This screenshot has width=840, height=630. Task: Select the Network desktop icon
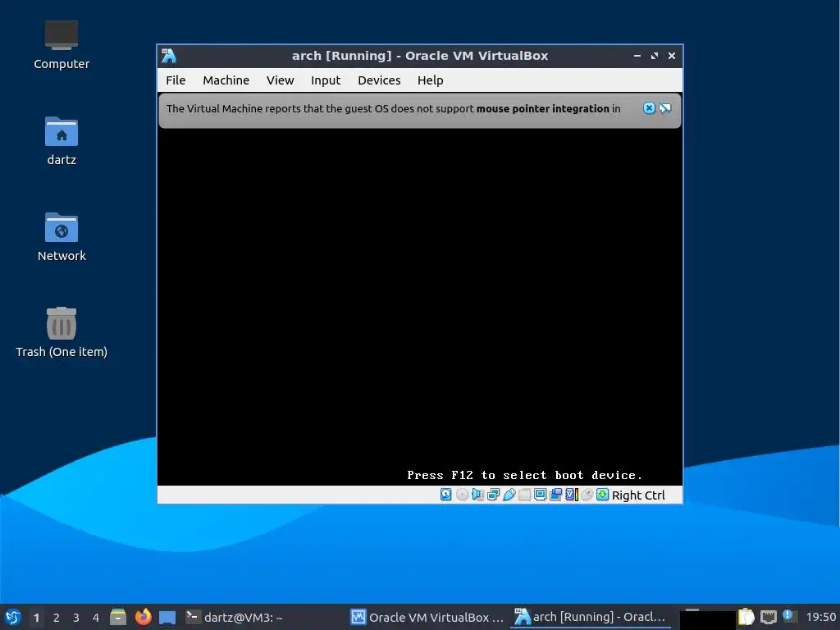[61, 237]
